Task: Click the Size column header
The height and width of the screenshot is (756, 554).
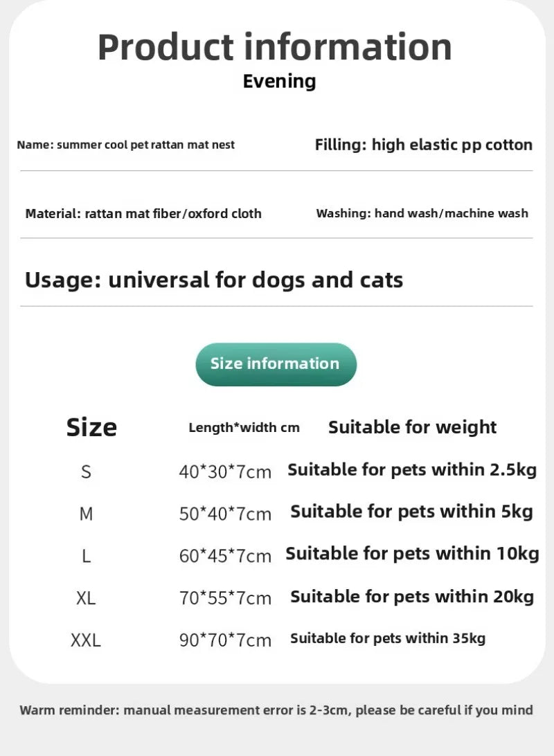Action: click(x=91, y=427)
